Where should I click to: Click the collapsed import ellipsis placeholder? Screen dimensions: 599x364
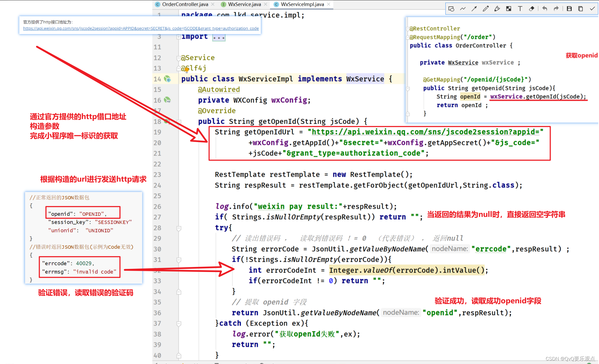[219, 38]
